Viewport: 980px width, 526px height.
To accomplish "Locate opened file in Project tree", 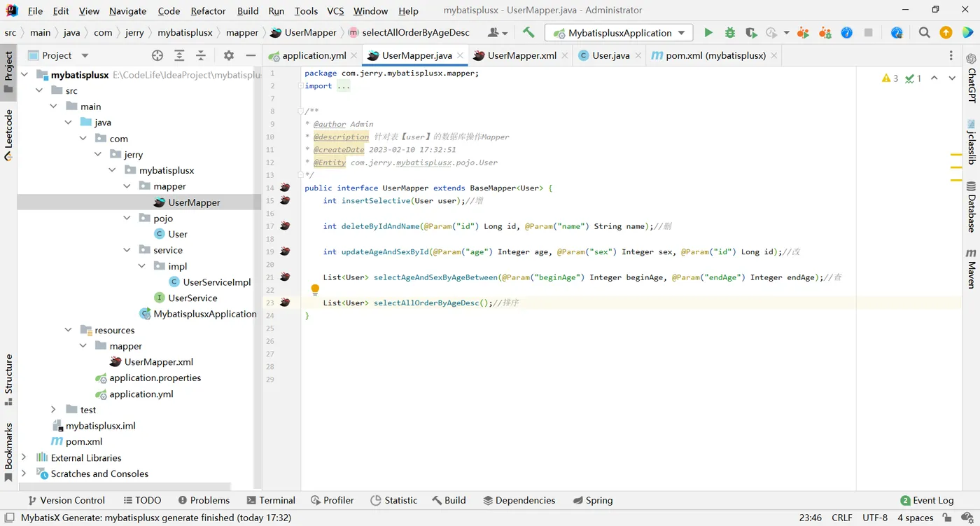I will coord(157,55).
